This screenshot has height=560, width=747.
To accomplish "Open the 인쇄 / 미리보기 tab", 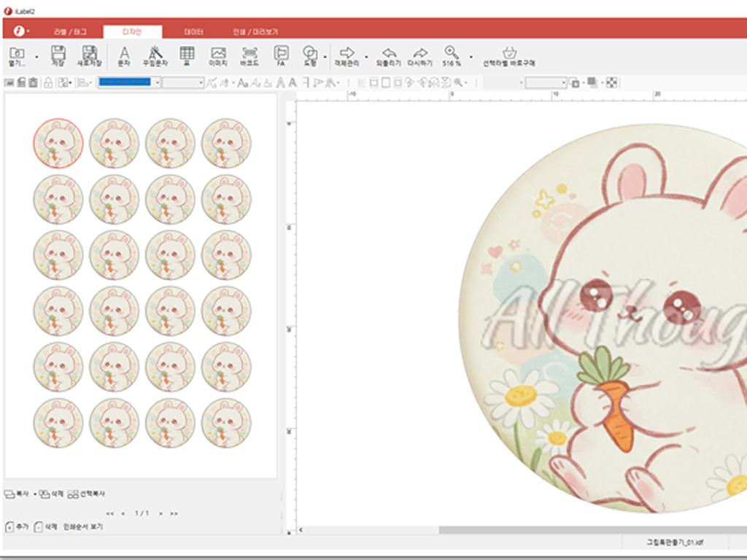I will [255, 32].
